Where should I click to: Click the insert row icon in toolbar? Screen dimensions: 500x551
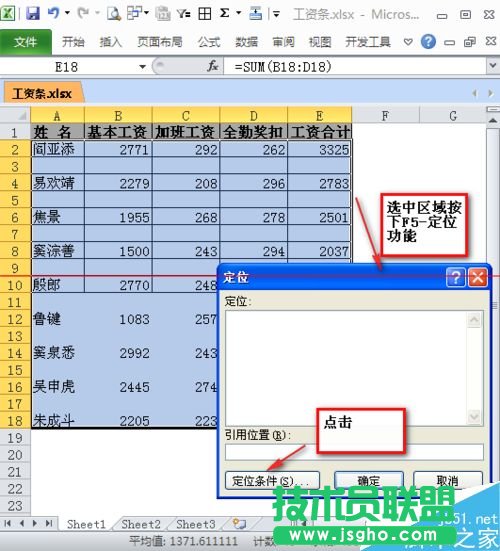point(255,14)
